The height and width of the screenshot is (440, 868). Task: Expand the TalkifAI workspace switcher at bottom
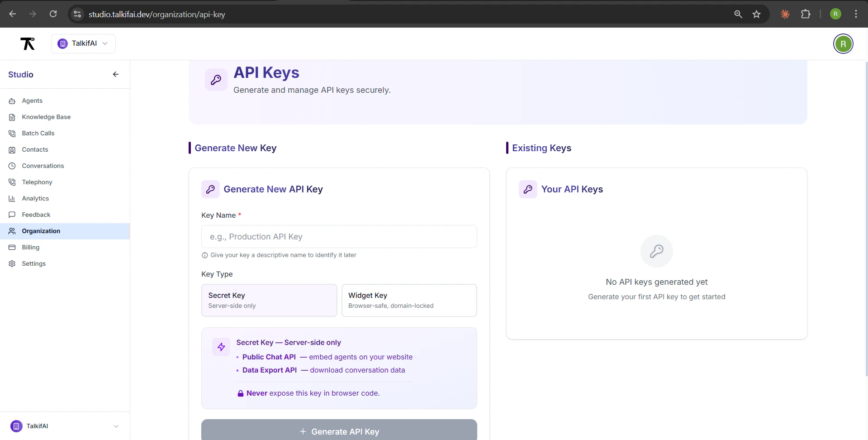click(x=65, y=426)
